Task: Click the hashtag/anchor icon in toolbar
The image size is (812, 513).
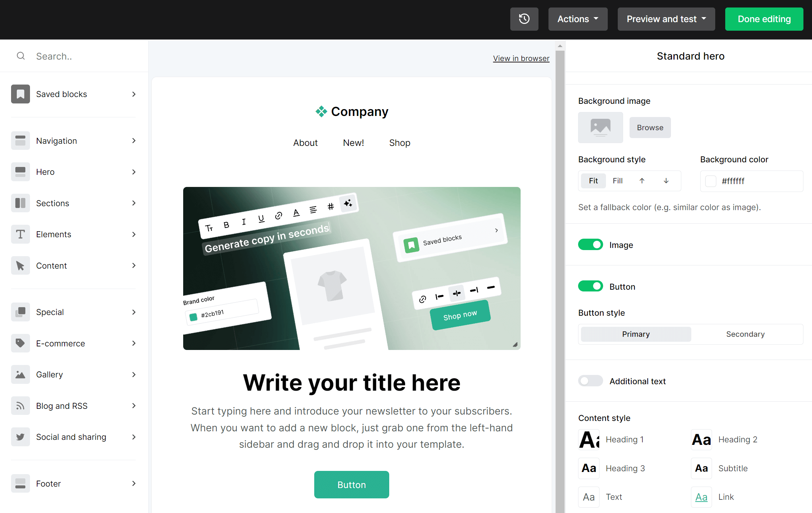Action: [330, 206]
